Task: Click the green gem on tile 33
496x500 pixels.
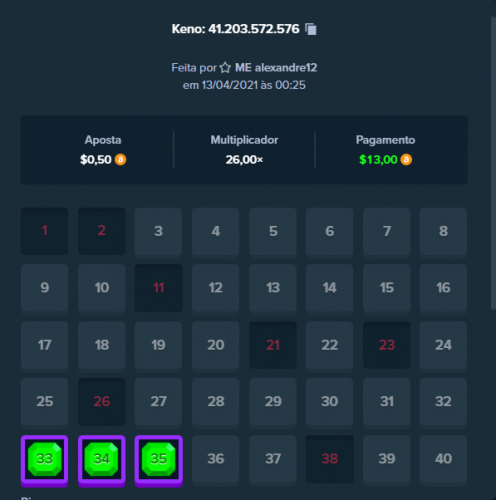Action: (45, 459)
